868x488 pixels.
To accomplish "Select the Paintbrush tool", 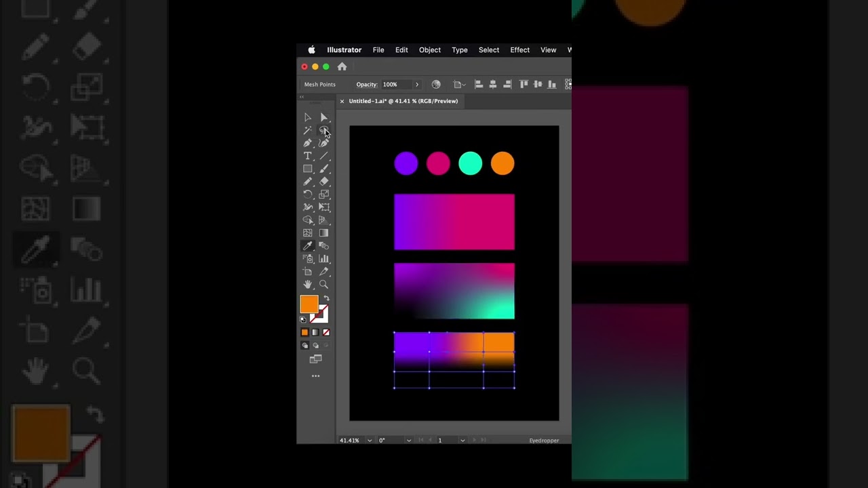I will coord(323,169).
